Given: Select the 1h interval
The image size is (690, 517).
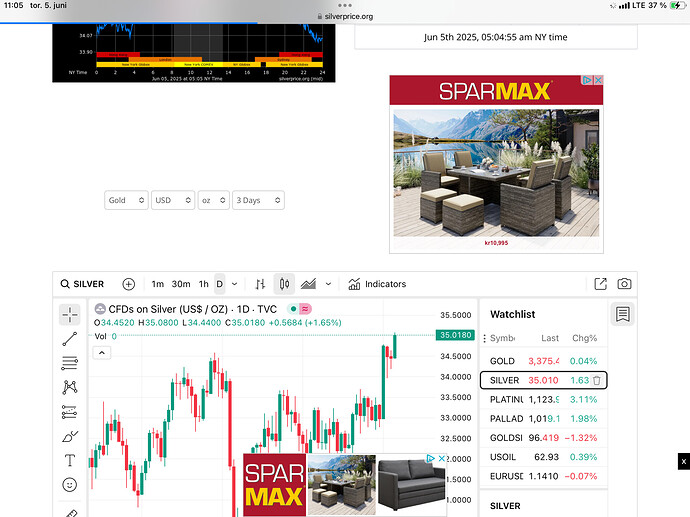Looking at the screenshot, I should pos(204,284).
